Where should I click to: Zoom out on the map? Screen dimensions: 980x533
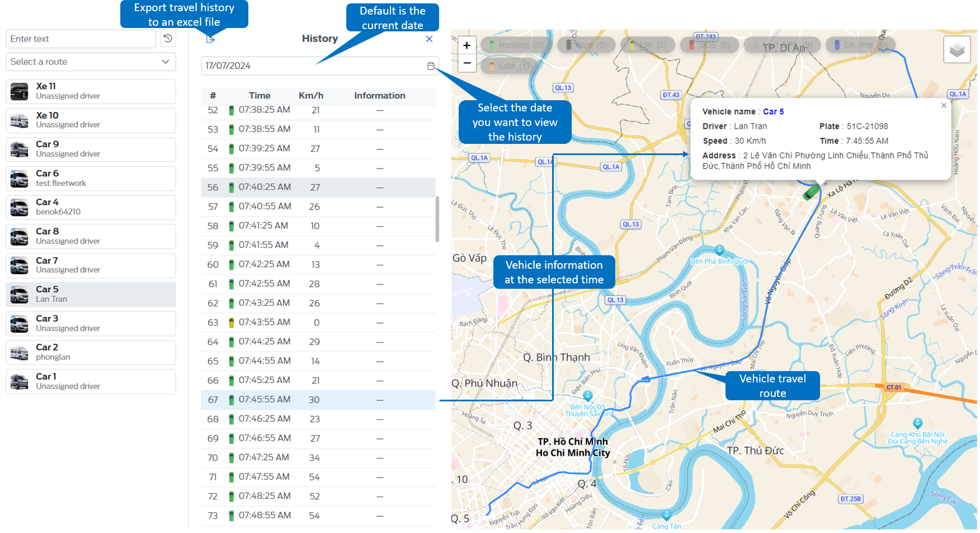point(467,63)
